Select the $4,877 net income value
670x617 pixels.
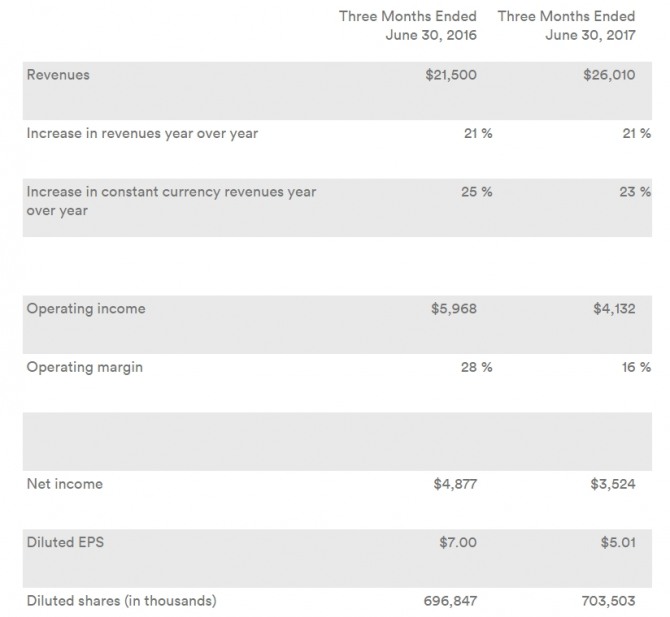(x=454, y=484)
